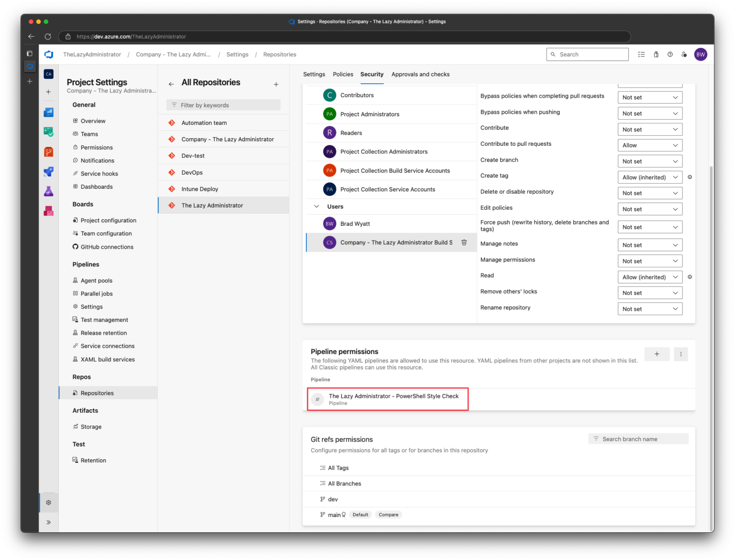The height and width of the screenshot is (560, 735).
Task: Open the Rename repository dropdown
Action: point(650,309)
